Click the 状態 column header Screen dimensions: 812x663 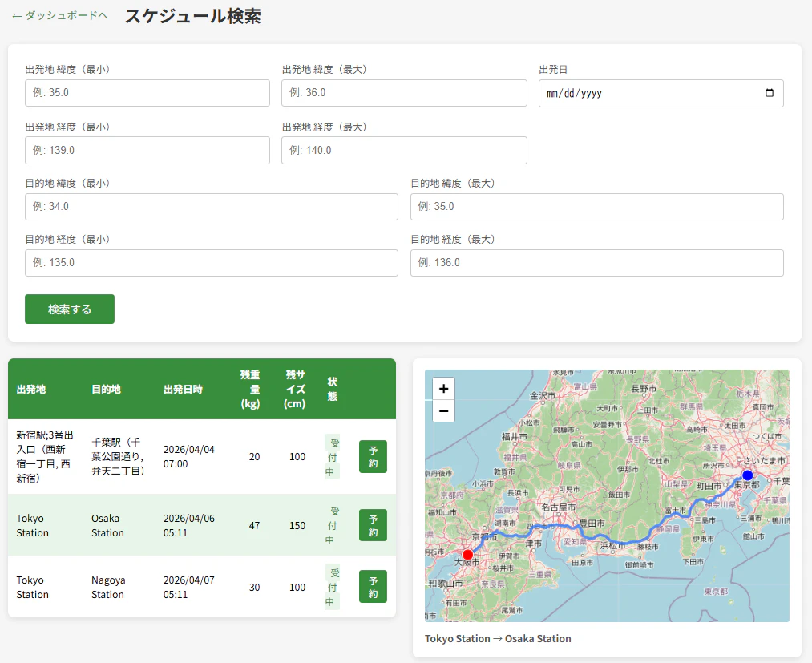point(332,389)
